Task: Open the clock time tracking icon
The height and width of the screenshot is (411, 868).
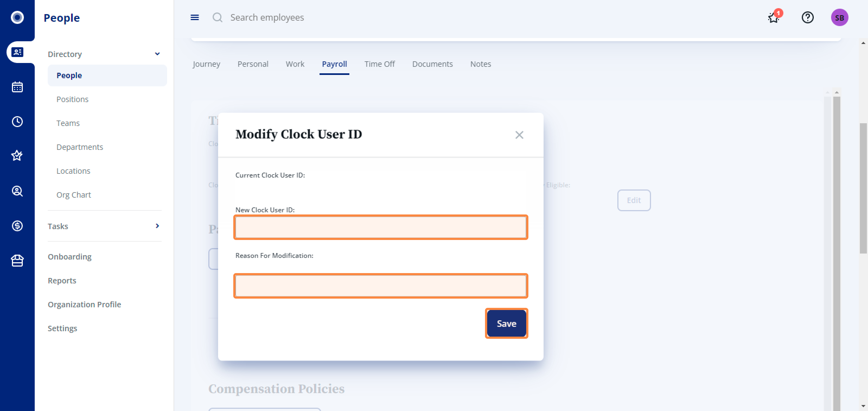Action: pyautogui.click(x=17, y=122)
